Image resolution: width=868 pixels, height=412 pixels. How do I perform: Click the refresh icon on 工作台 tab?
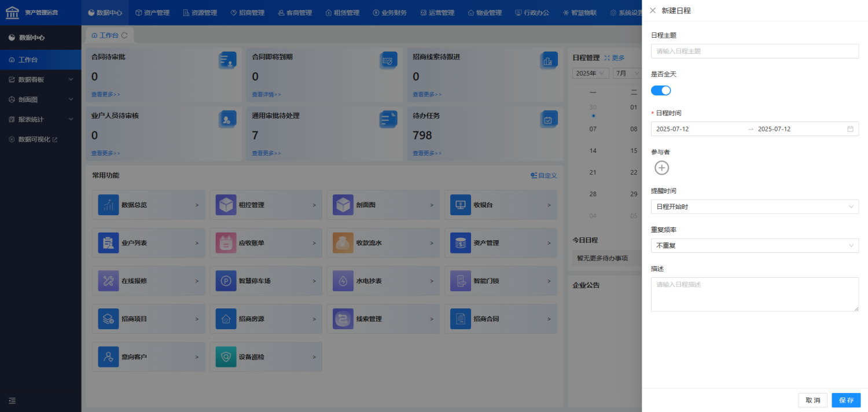[124, 35]
